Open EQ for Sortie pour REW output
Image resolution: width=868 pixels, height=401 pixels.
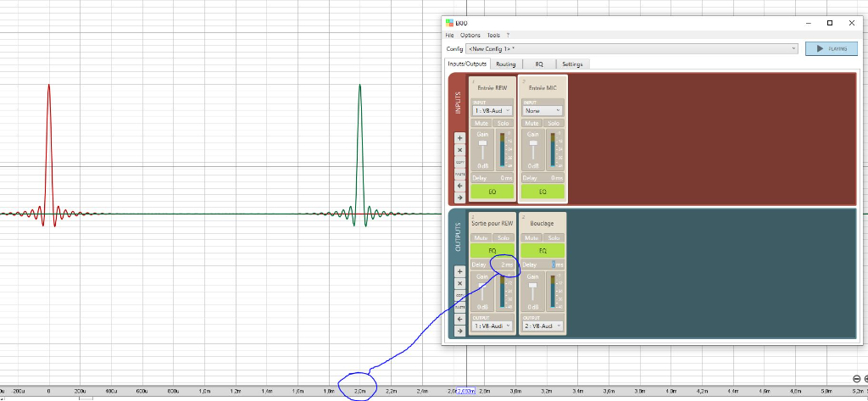pyautogui.click(x=492, y=250)
